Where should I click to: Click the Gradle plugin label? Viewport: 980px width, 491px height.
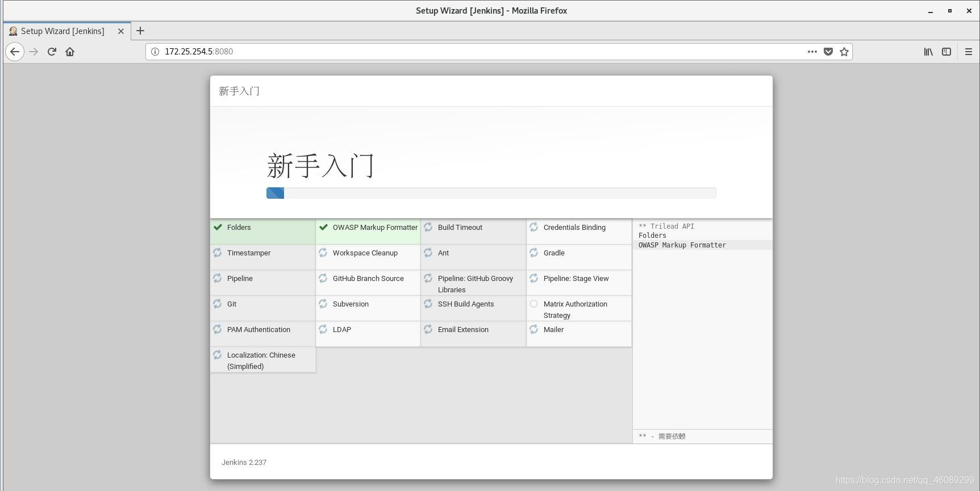(x=554, y=253)
